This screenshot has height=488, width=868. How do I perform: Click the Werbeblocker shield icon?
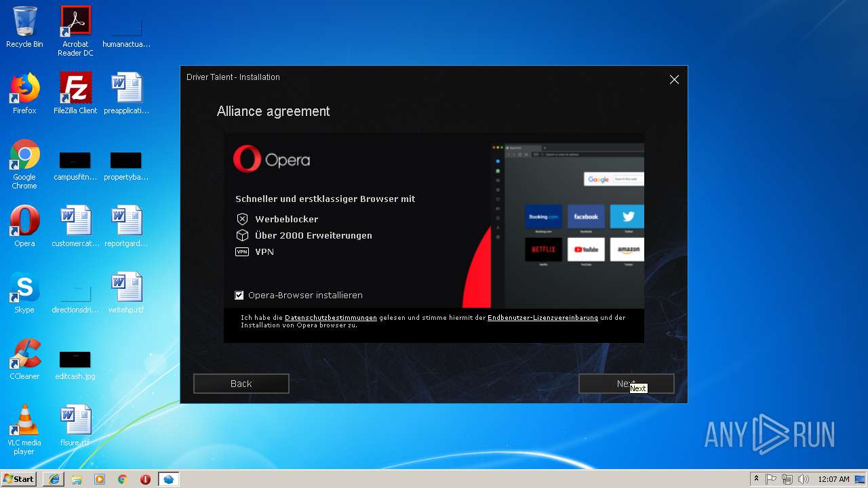pos(242,219)
